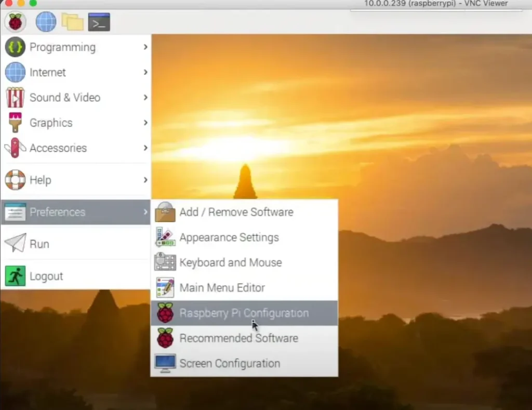Click the Keyboard and Mouse icon
Viewport: 532px width, 410px height.
click(x=165, y=262)
